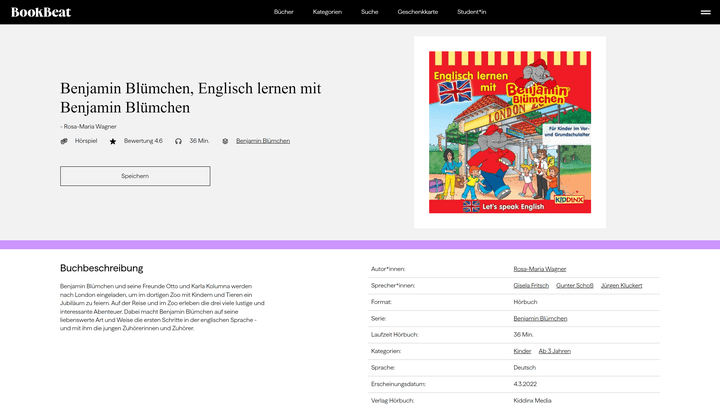Click '36 Min.' next to headphones

point(199,141)
